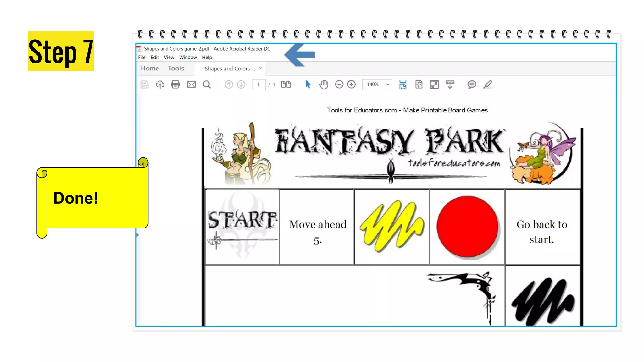Viewport: 644px width, 362px height.
Task: Click the Zoom in plus button
Action: (x=351, y=85)
